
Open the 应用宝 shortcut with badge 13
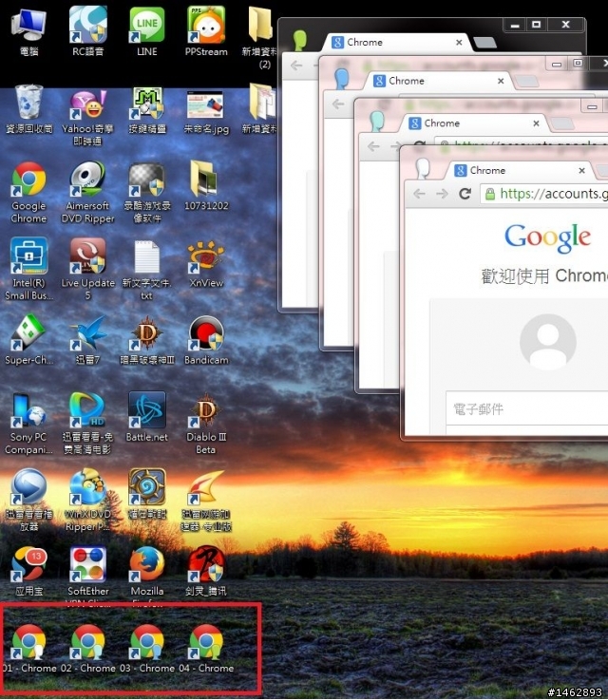coord(28,572)
